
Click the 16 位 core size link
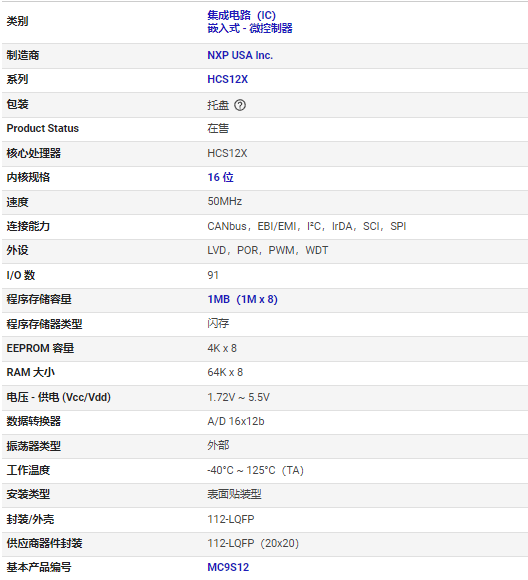[220, 178]
